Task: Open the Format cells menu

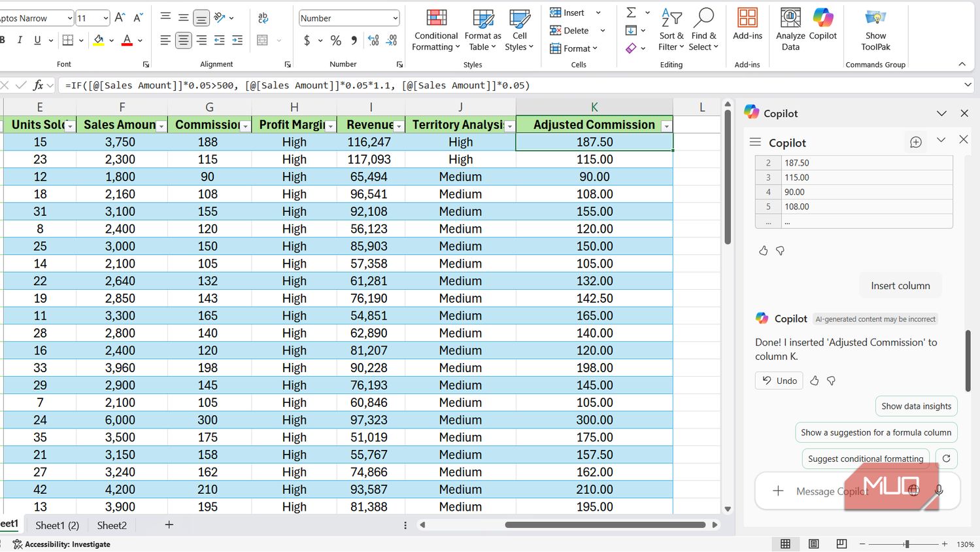Action: (x=574, y=48)
